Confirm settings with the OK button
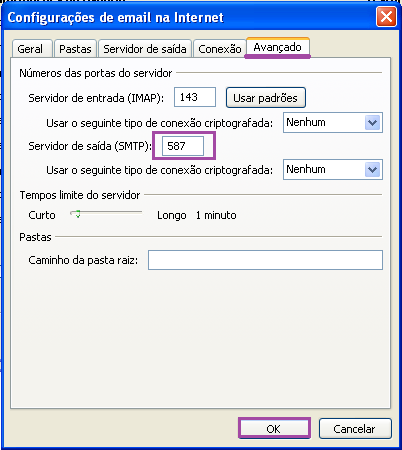The height and width of the screenshot is (450, 402). point(274,429)
